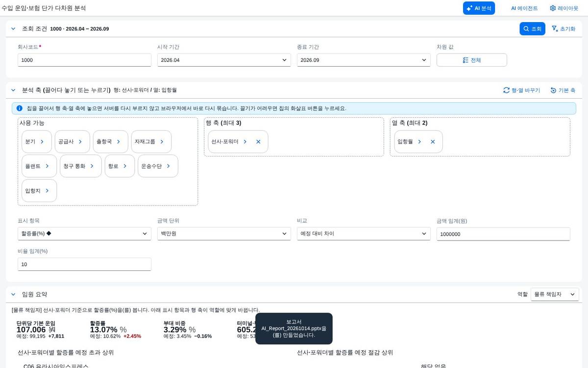Collapse the 분석 축 section

point(13,90)
